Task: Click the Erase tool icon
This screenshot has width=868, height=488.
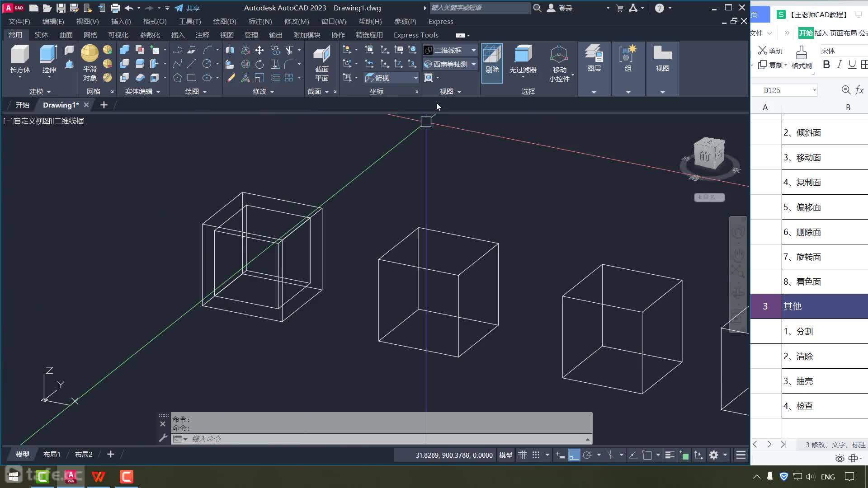Action: [231, 78]
